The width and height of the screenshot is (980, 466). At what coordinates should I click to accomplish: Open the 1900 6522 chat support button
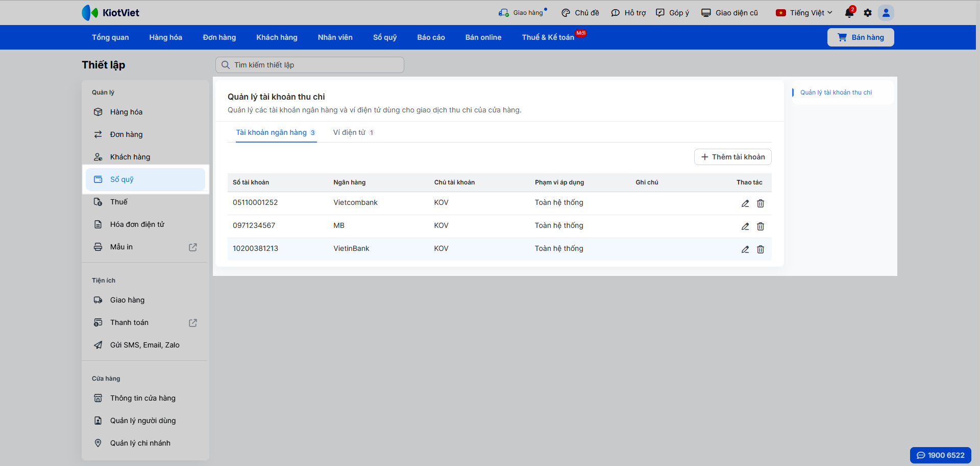[941, 455]
